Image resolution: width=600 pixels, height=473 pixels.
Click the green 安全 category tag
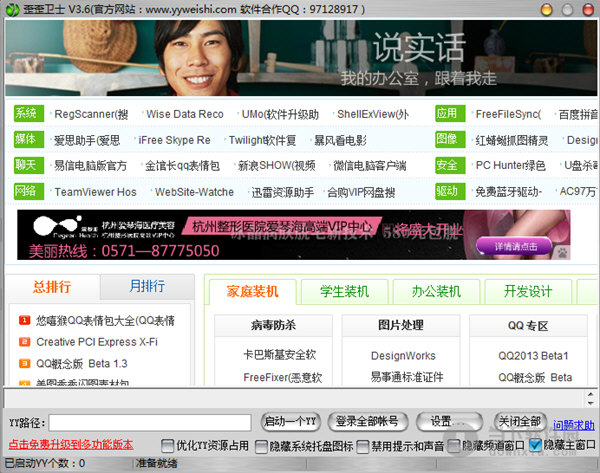pyautogui.click(x=447, y=165)
